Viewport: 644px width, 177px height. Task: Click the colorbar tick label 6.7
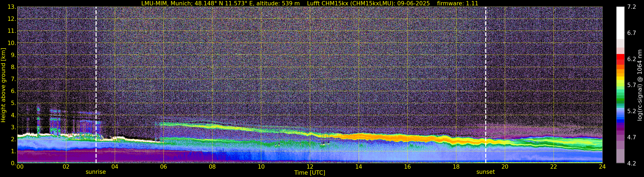coord(632,33)
